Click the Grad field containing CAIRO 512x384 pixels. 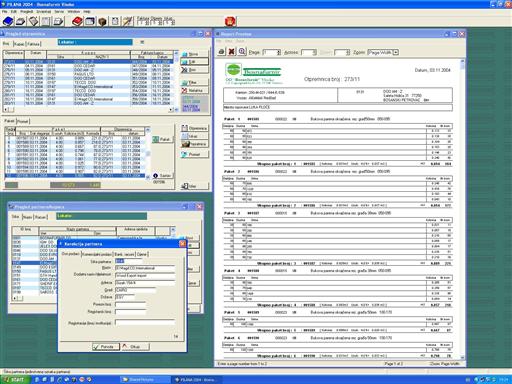pyautogui.click(x=135, y=290)
